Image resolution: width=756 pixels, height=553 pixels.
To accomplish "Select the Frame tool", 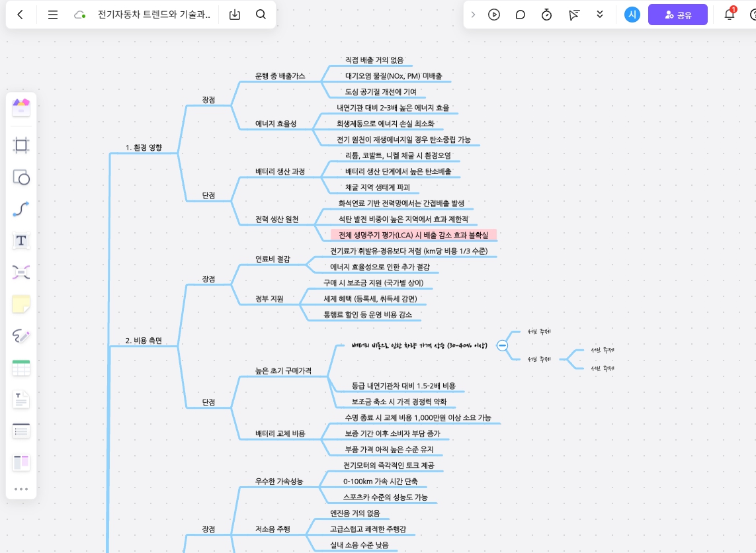I will [21, 146].
